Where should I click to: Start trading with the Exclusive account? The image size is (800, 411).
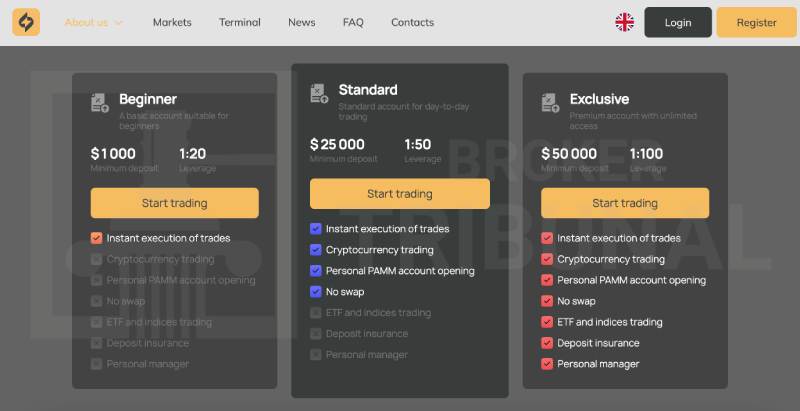tap(625, 203)
